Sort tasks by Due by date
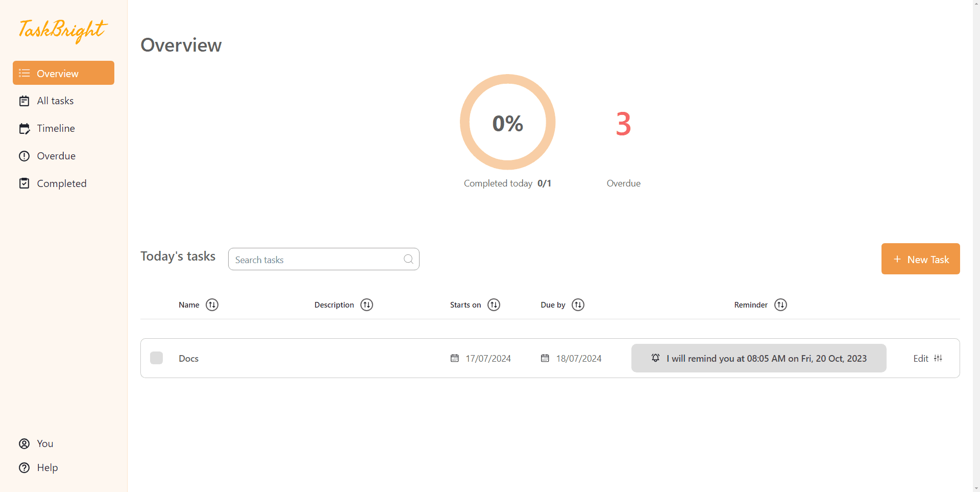The image size is (980, 492). 578,305
